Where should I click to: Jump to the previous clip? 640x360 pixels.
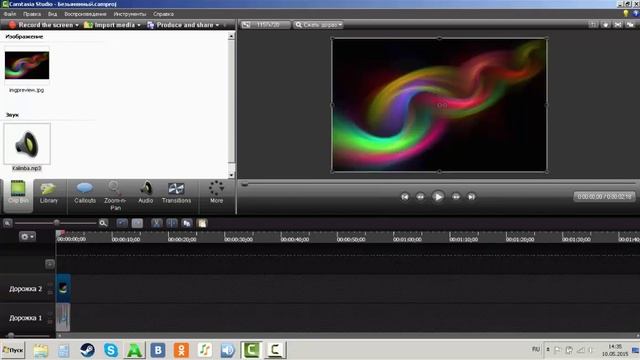pos(404,197)
